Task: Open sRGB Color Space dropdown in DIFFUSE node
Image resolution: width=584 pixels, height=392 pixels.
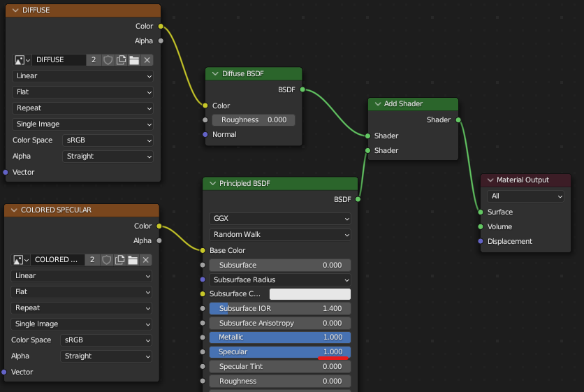Action: click(108, 140)
